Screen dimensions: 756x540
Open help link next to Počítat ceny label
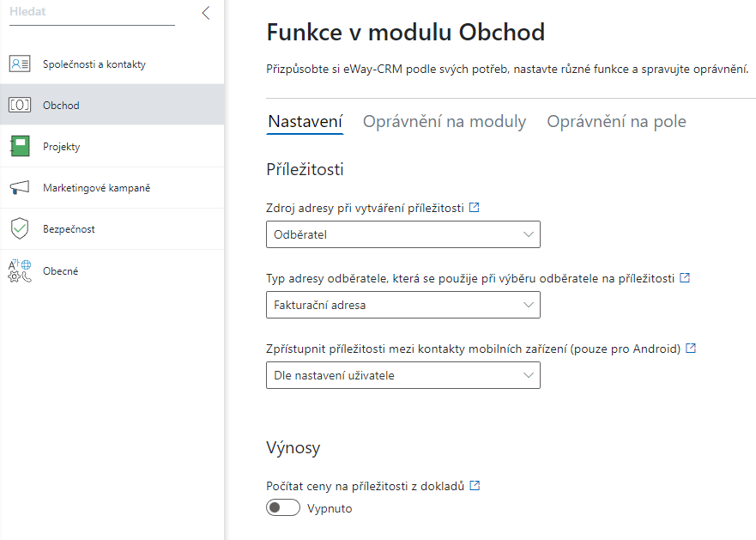coord(475,485)
